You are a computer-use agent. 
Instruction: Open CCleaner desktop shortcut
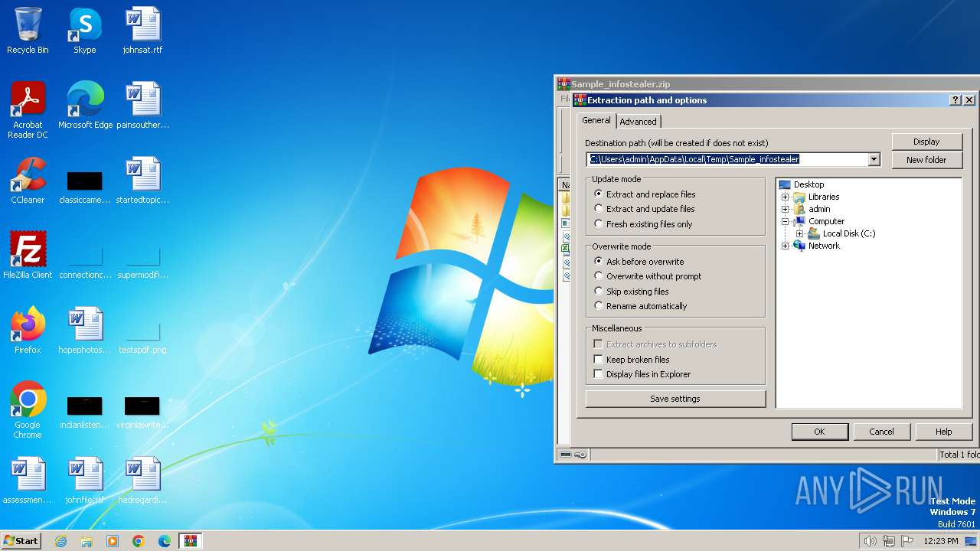[28, 181]
